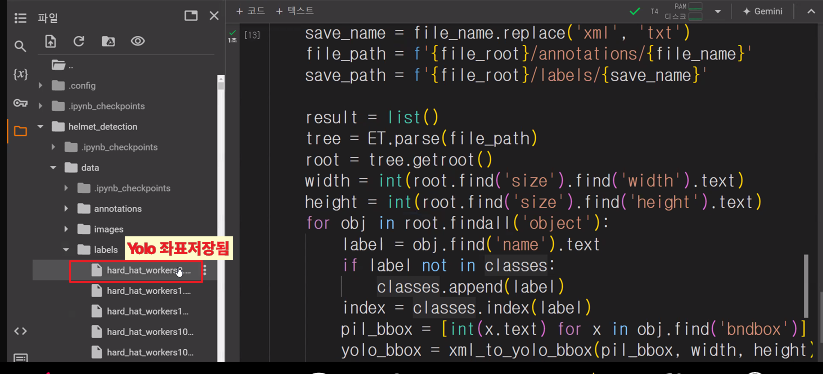823x374 pixels.
Task: Click the green connected checkmark status
Action: [635, 11]
